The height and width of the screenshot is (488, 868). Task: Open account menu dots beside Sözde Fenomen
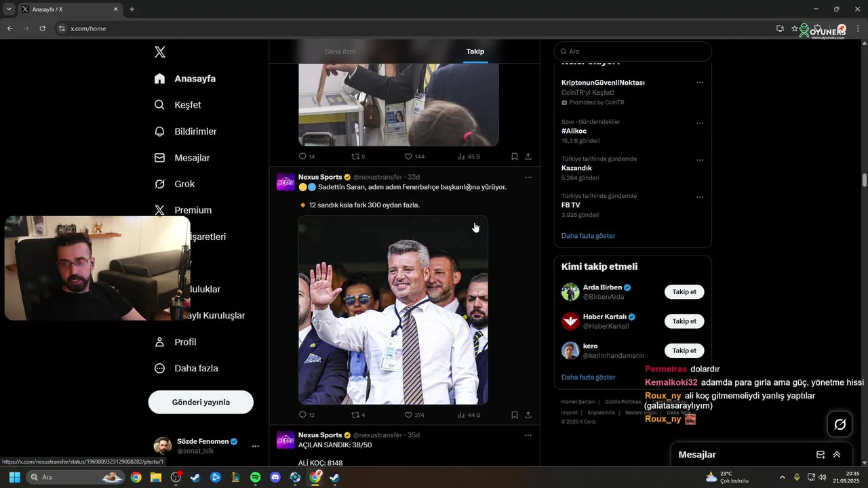pos(256,446)
